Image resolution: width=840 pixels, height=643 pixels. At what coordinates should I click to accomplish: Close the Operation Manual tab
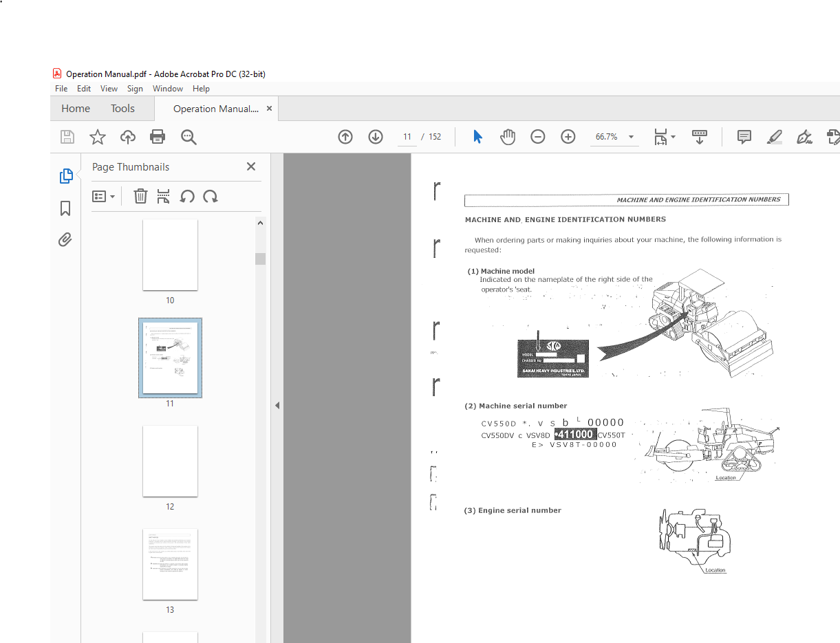point(269,109)
